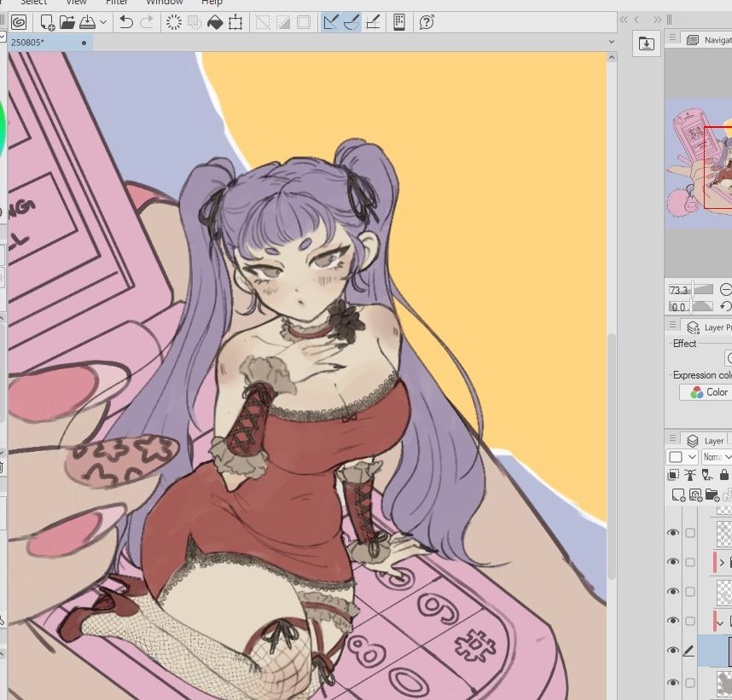The image size is (732, 700).
Task: Click the Clear (delete) icon
Action: (x=174, y=22)
